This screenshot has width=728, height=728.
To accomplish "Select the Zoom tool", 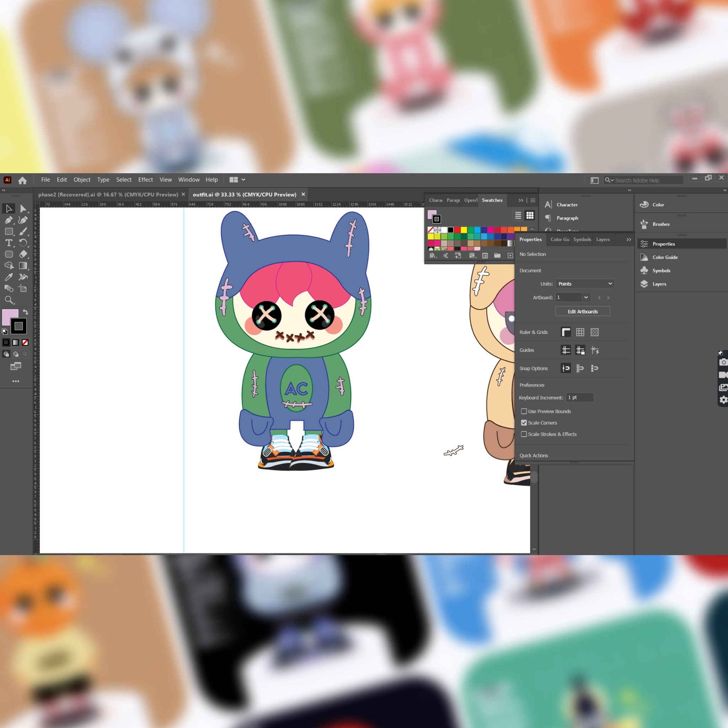I will (9, 300).
